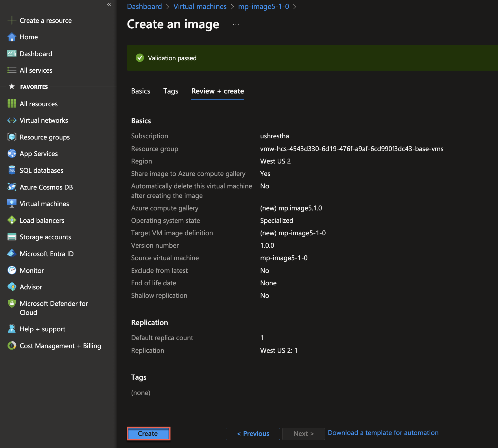Image resolution: width=498 pixels, height=448 pixels.
Task: Click the West US 2 region value
Action: tap(275, 161)
